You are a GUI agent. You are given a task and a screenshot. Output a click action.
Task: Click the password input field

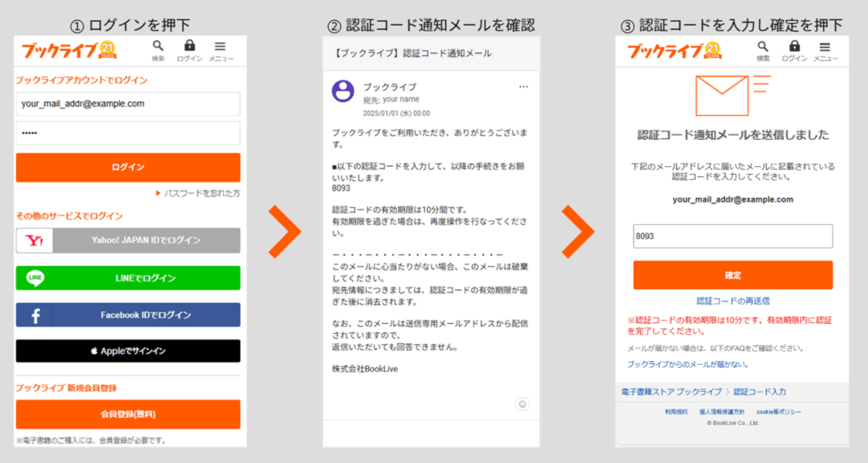(x=128, y=133)
